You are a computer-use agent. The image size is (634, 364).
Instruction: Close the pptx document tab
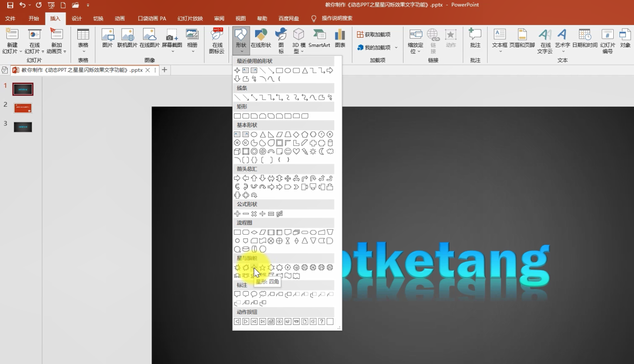point(148,70)
